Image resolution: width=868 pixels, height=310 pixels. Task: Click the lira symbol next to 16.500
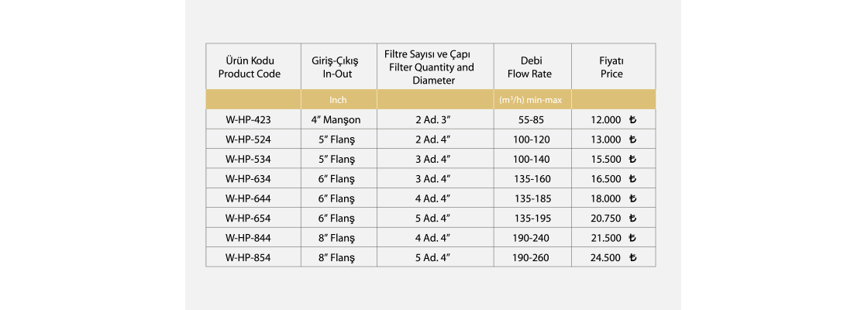click(x=632, y=179)
